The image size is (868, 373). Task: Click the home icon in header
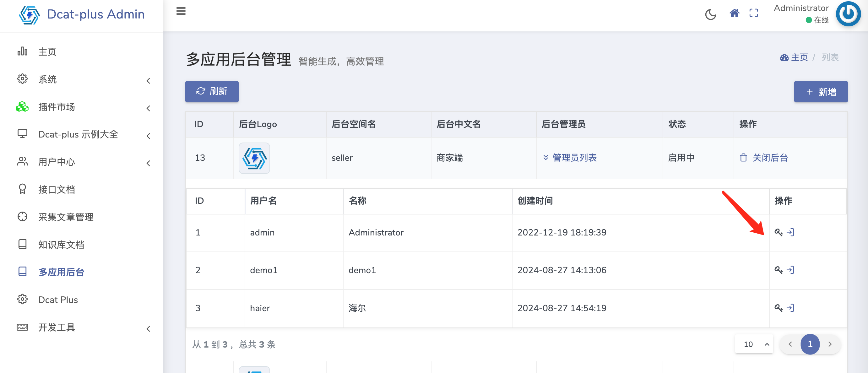[734, 14]
